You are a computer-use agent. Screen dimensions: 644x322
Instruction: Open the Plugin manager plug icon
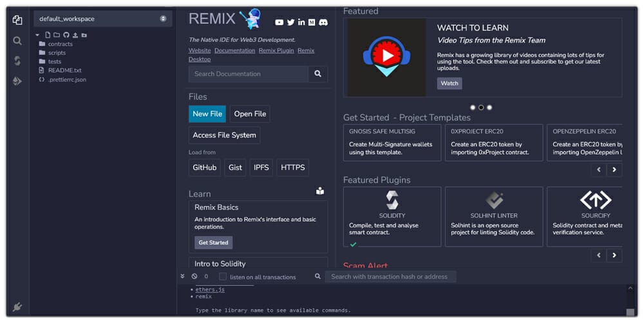coord(17,307)
